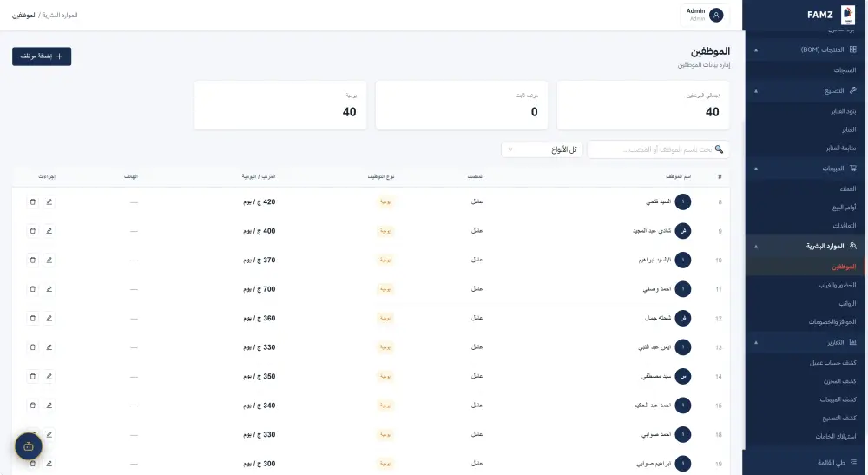The width and height of the screenshot is (868, 475).
Task: Open أوامر البيع sales orders
Action: [x=845, y=207]
